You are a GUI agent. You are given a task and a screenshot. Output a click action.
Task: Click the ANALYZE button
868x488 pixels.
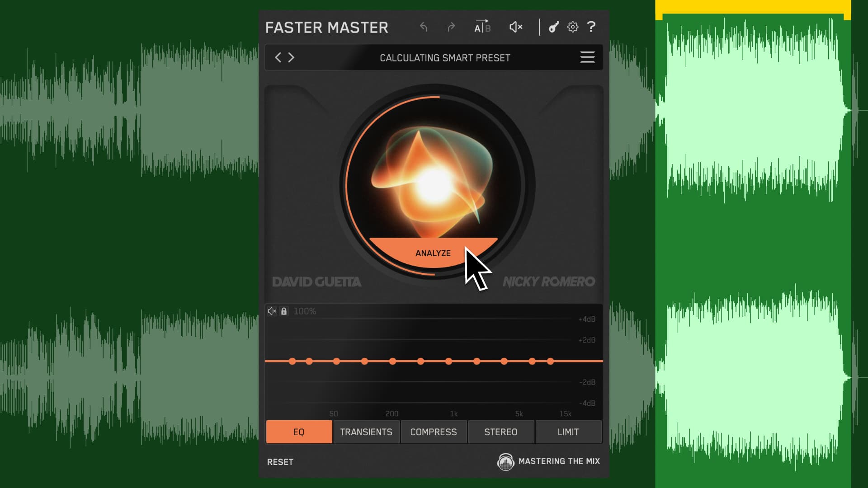433,253
